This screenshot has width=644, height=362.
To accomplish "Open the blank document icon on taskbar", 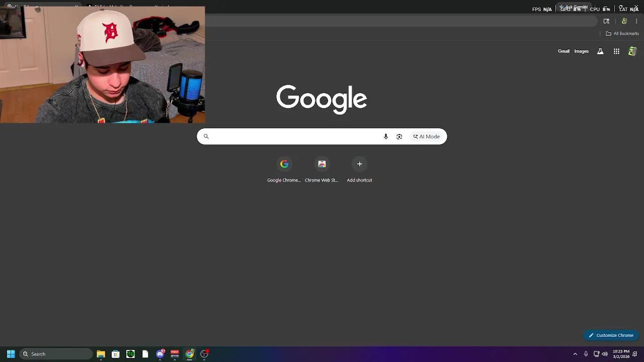I will tap(145, 354).
